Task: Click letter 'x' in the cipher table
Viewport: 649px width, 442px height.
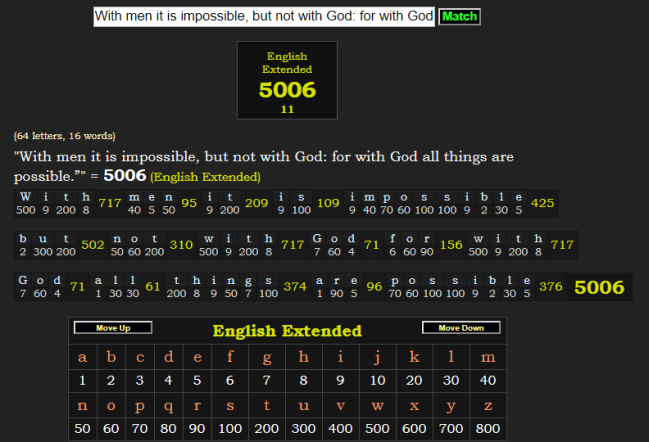Action: coord(414,406)
